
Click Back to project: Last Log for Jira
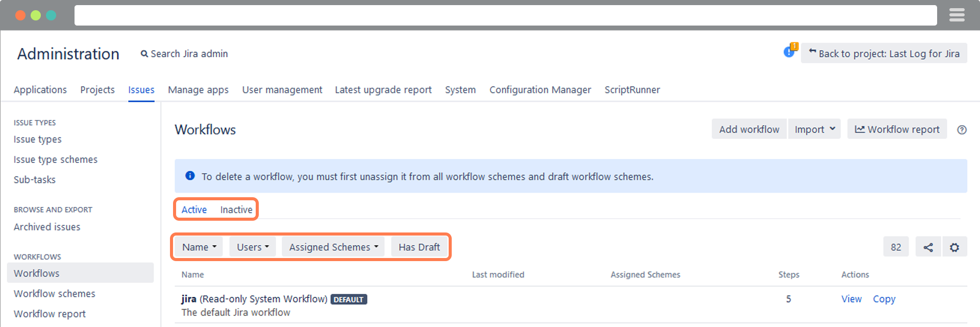[884, 53]
